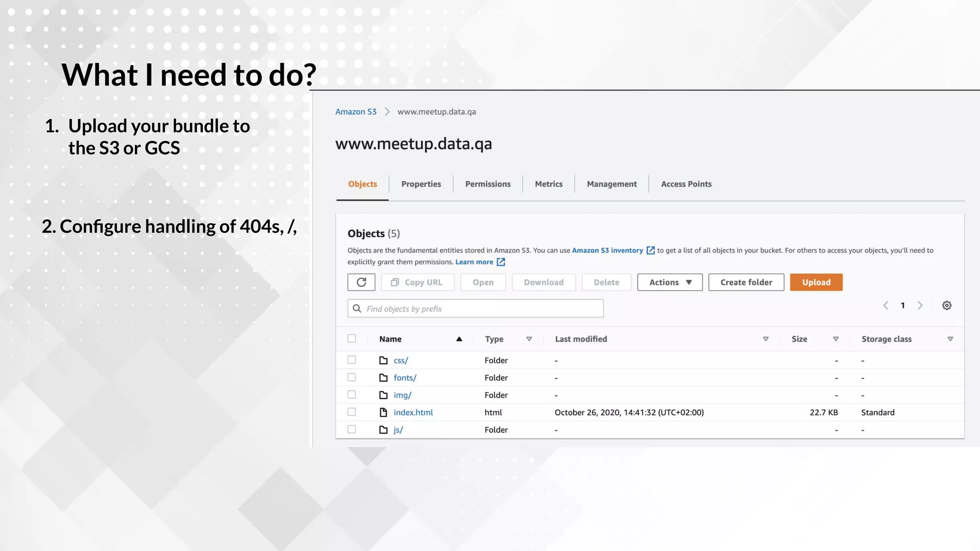Open the Actions dropdown menu
980x551 pixels.
(x=669, y=282)
